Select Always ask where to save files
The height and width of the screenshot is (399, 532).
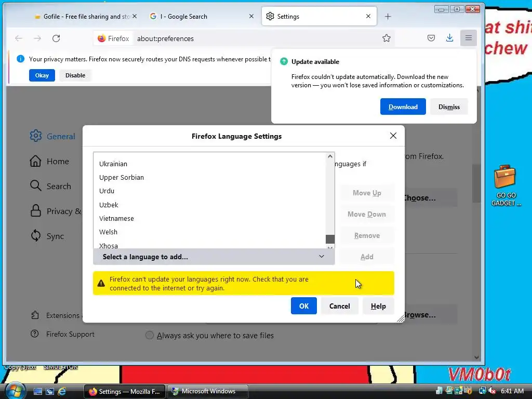pyautogui.click(x=150, y=335)
